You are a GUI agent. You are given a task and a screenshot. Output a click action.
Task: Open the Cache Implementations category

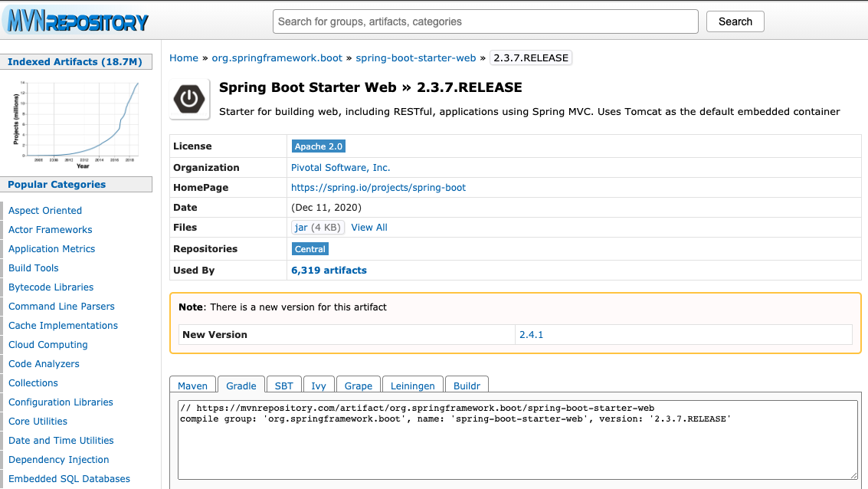pyautogui.click(x=63, y=326)
